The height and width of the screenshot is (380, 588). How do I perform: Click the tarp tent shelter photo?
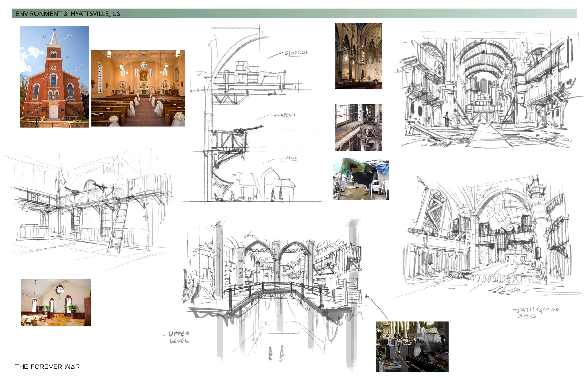(361, 179)
